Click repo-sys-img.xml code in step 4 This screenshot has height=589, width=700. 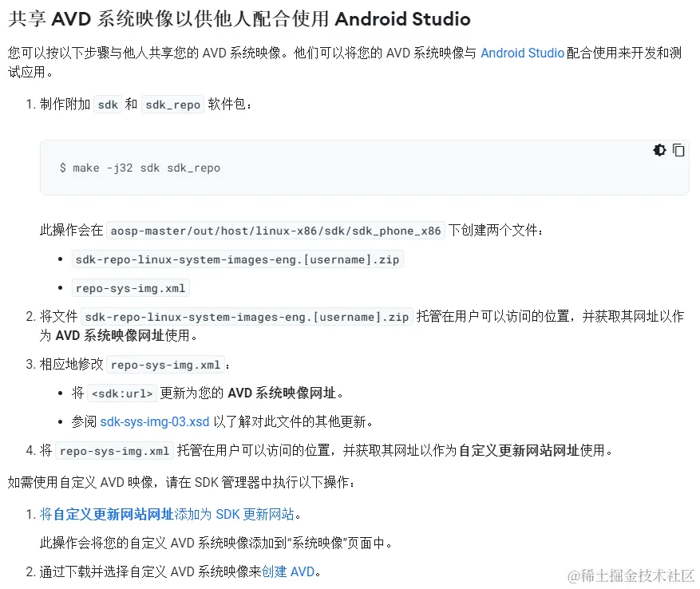(x=114, y=451)
